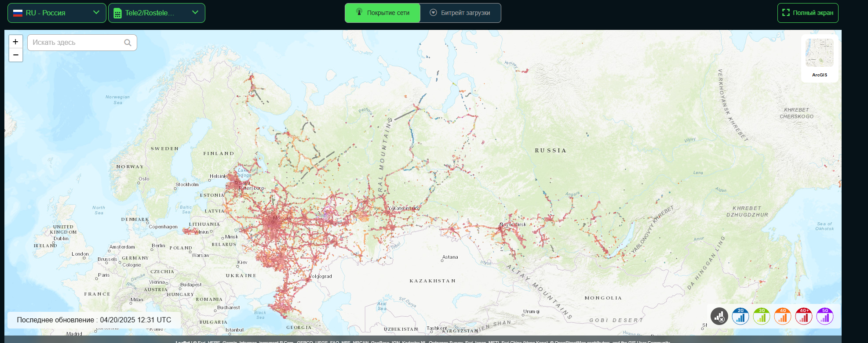The height and width of the screenshot is (343, 868).
Task: Click the RUSSIA country label
Action: pyautogui.click(x=551, y=150)
